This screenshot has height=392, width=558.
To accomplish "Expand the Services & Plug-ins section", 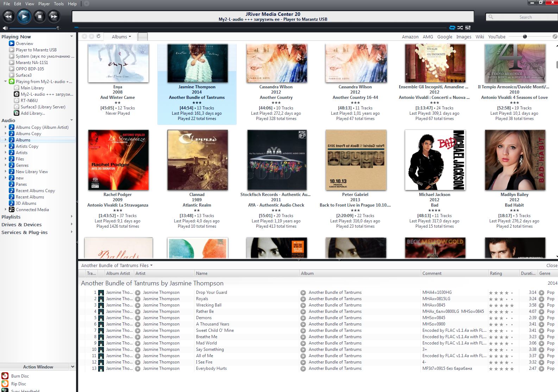I will tap(72, 232).
